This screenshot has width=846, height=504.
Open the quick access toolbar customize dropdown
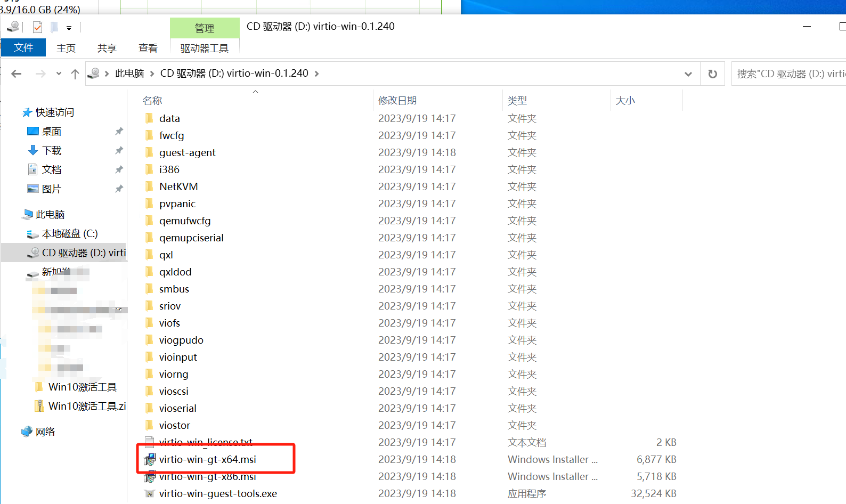(x=69, y=28)
